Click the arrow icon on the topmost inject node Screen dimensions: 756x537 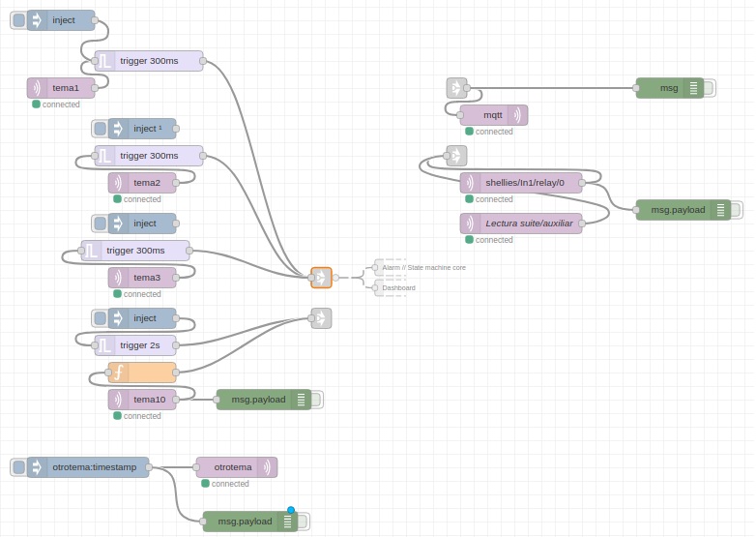click(37, 20)
